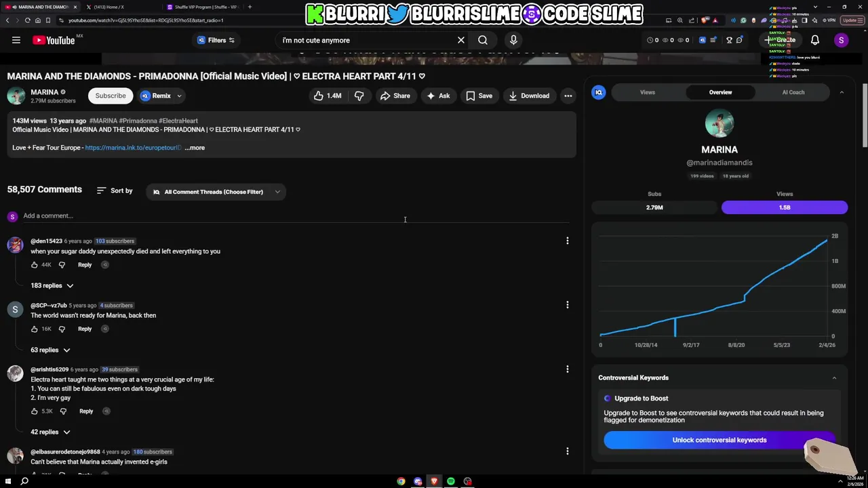Select the Subs metric pill
Viewport: 868px width, 488px height.
[654, 207]
